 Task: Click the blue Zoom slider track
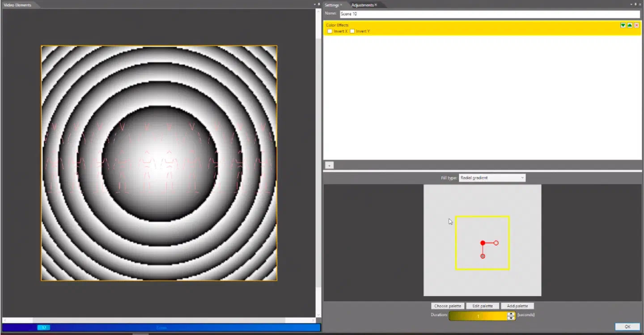(161, 327)
